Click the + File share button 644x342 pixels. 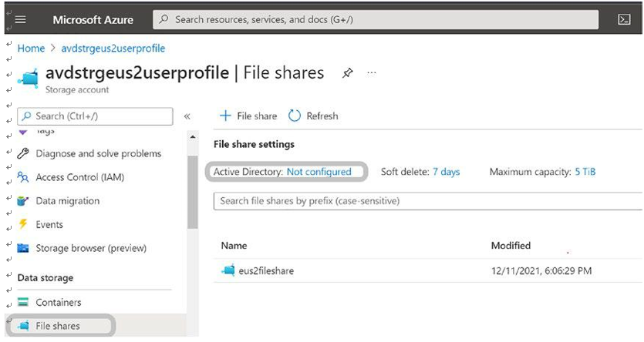coord(248,116)
